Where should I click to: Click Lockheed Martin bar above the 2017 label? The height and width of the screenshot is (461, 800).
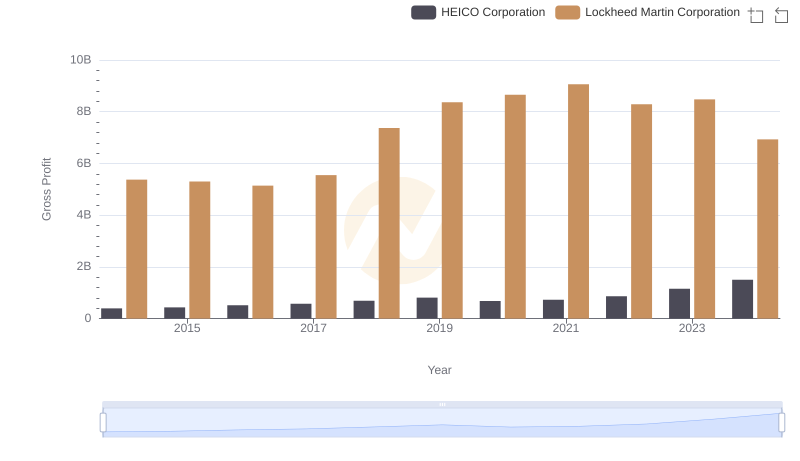coord(326,247)
